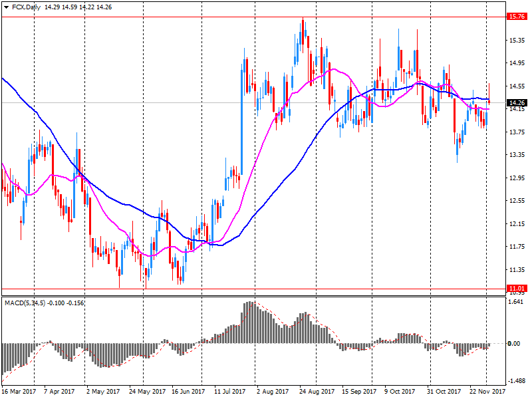Viewport: 532px width, 399px height.
Task: Click the OHLC values 14.29 14.59 14.22 14.26
Action: point(78,7)
